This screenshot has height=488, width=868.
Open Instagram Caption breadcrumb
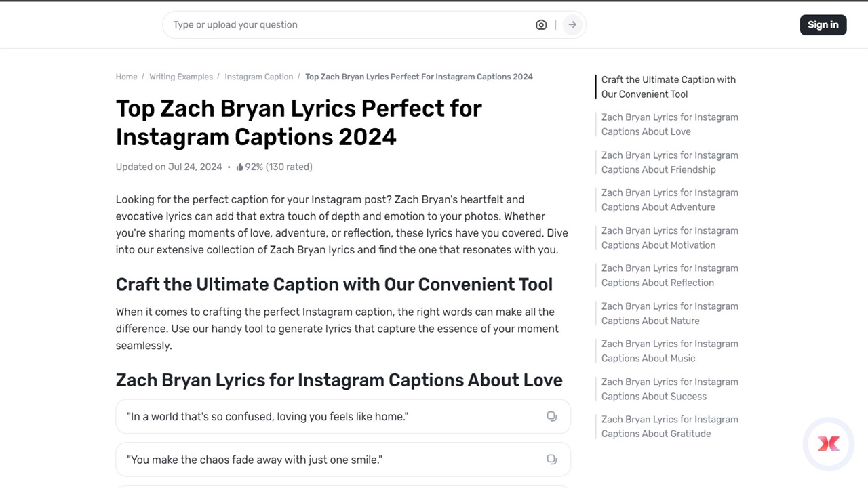pos(259,77)
